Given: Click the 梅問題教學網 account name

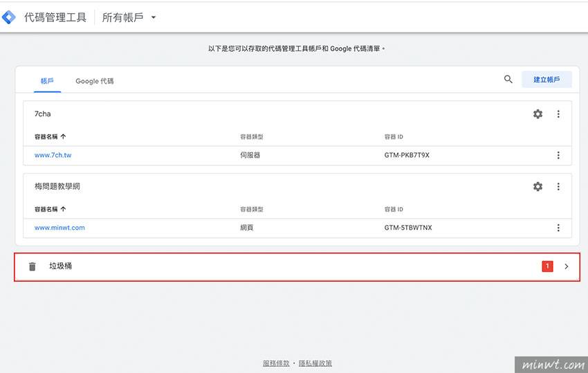Looking at the screenshot, I should 57,186.
